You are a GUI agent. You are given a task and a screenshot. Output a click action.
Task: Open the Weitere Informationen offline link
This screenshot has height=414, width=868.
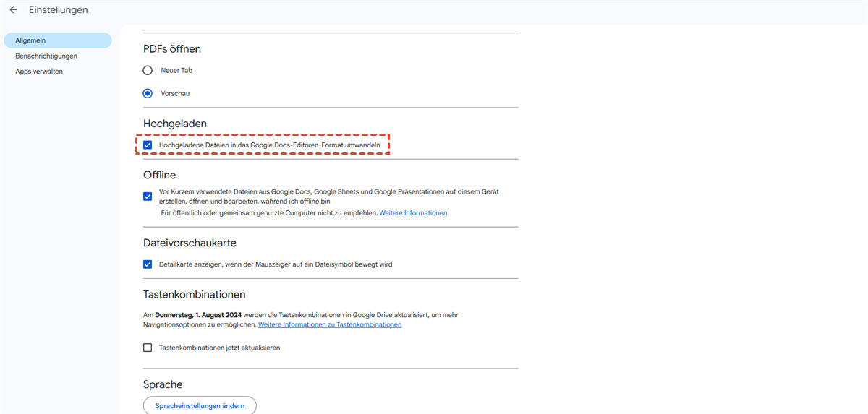click(413, 213)
